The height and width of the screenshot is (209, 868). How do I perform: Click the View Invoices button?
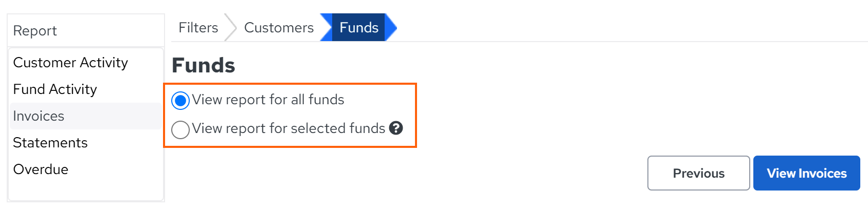tap(806, 173)
